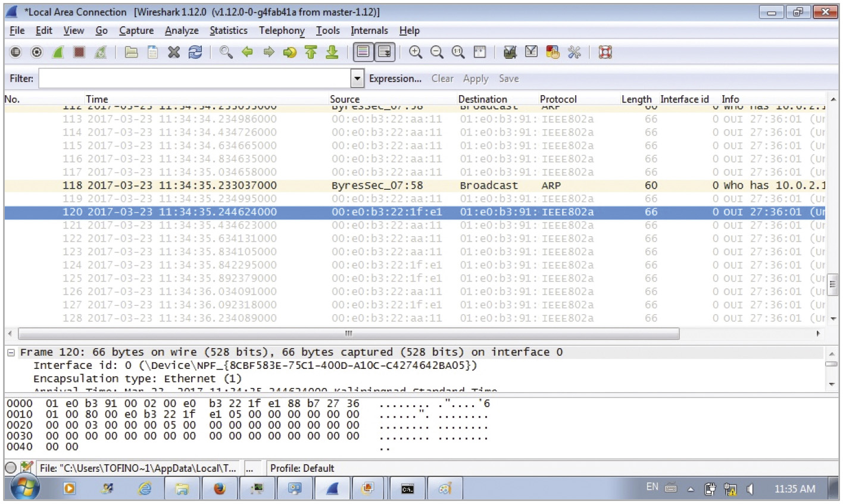This screenshot has height=504, width=843.
Task: Click the expert info status circle
Action: pyautogui.click(x=11, y=468)
